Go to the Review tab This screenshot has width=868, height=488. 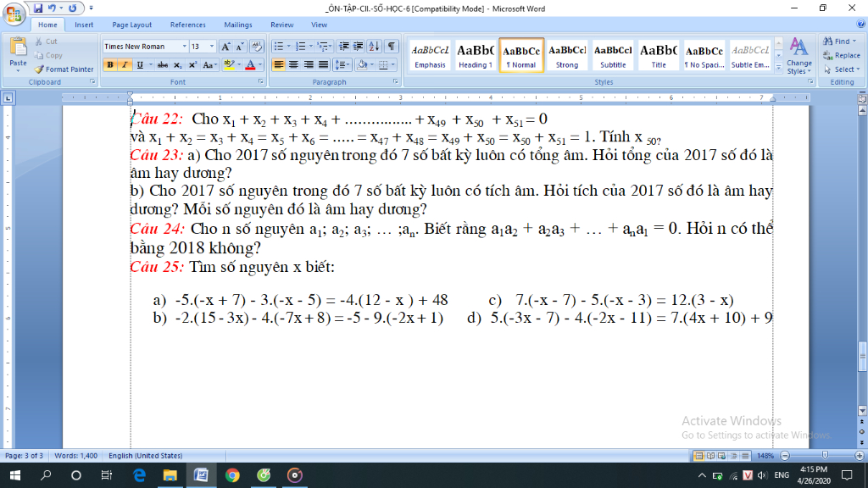coord(281,25)
